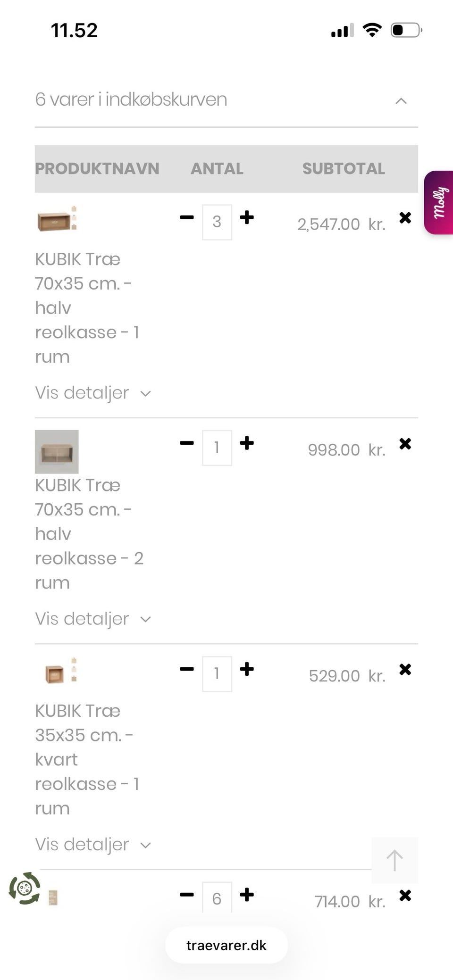Open the Molly side tab

(x=439, y=202)
